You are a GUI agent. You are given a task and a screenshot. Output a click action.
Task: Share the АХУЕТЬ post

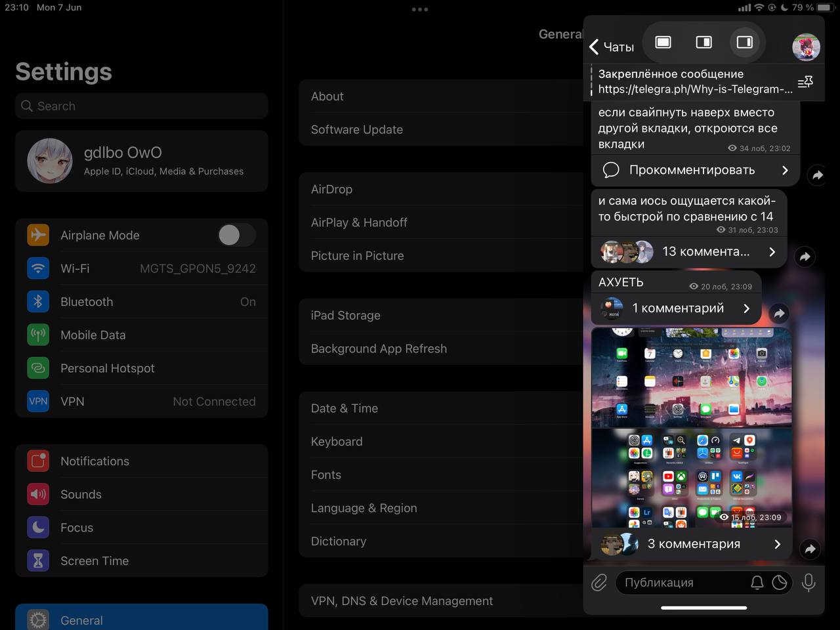click(779, 314)
